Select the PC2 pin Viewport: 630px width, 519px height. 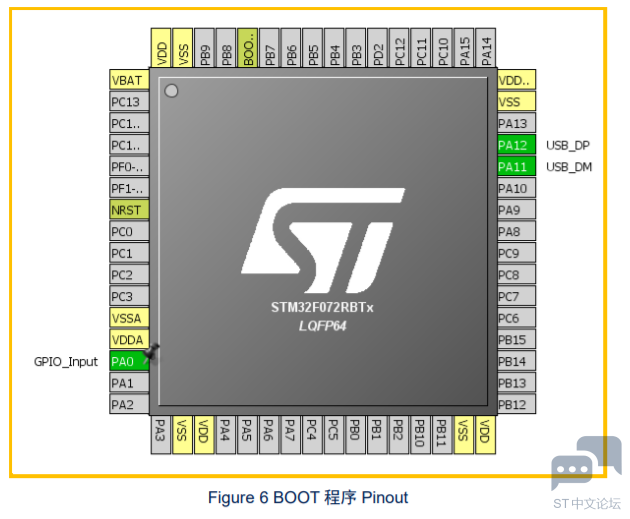click(129, 275)
